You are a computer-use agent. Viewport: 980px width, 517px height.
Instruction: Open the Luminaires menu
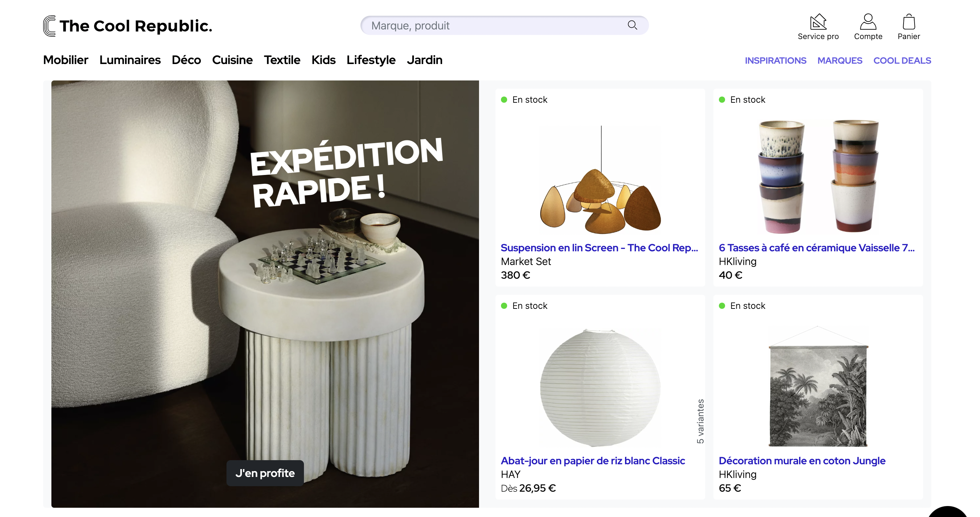click(x=130, y=60)
